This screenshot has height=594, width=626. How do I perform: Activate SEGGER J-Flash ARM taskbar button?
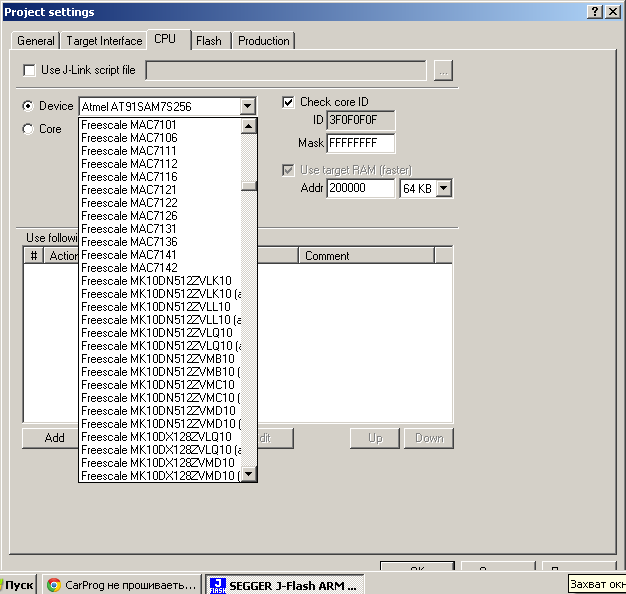285,585
